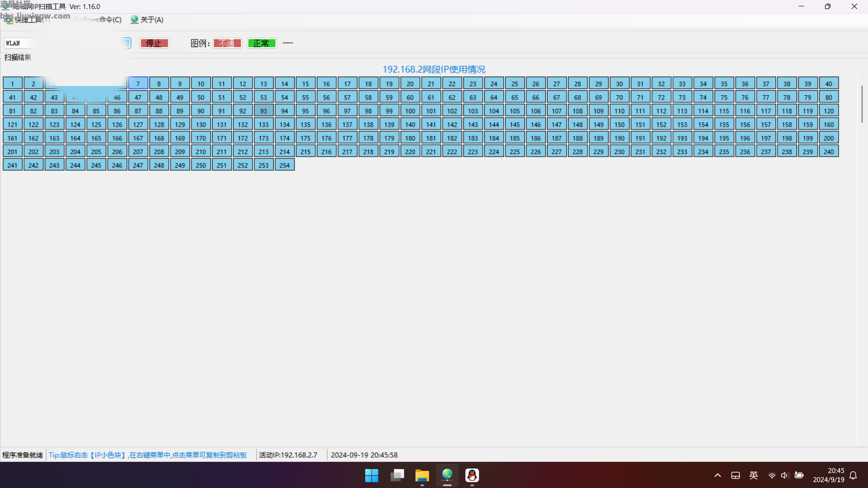Select IP block 40
Viewport: 868px width, 488px height.
[829, 83]
